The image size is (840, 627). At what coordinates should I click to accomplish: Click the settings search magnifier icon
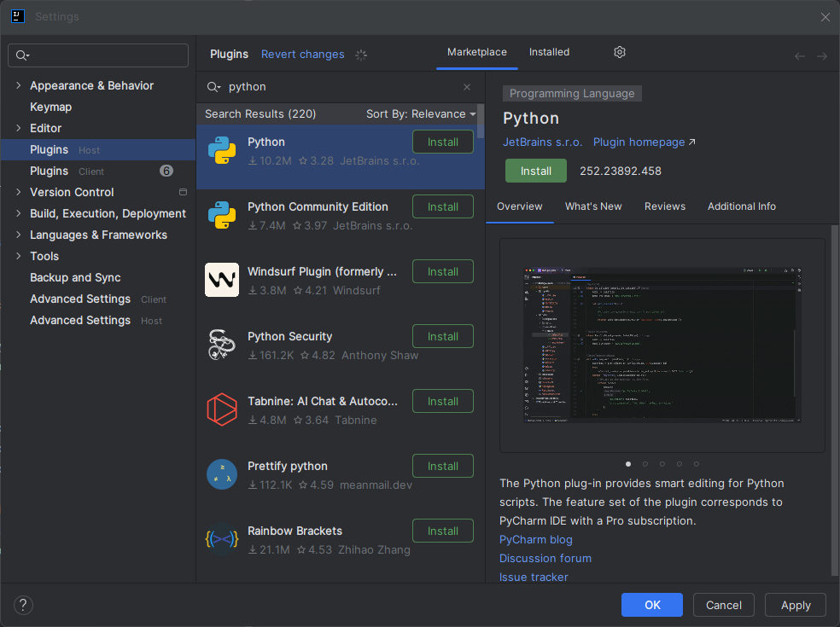22,55
